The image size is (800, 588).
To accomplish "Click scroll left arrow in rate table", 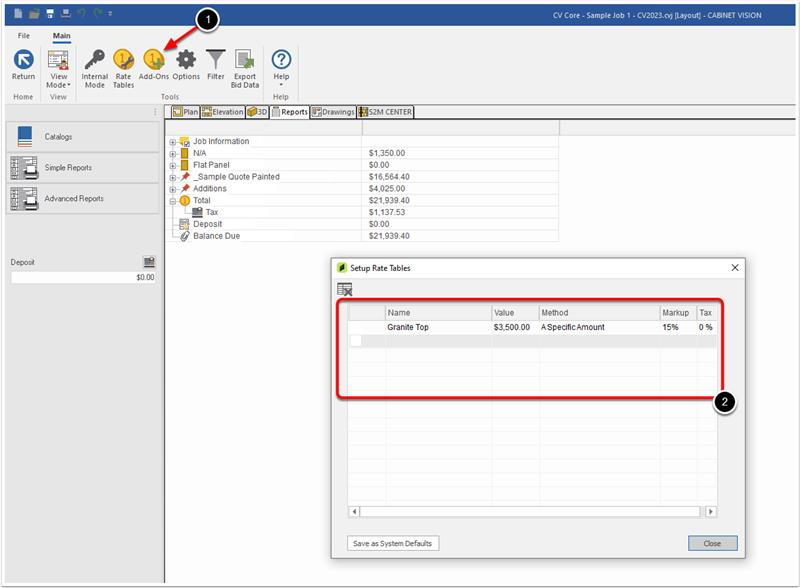I will [x=354, y=511].
